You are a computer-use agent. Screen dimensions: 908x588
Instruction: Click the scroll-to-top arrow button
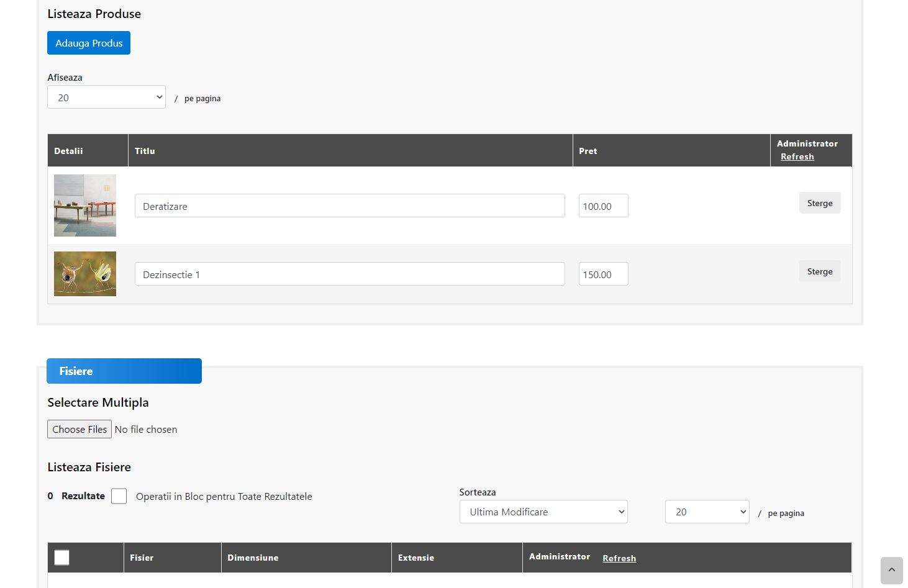891,570
